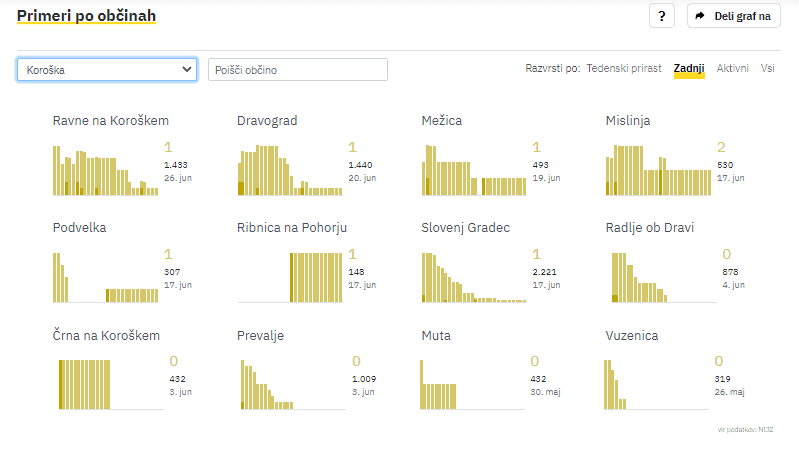This screenshot has width=799, height=453.
Task: Click the Radlje ob Dravi chart
Action: (x=659, y=276)
